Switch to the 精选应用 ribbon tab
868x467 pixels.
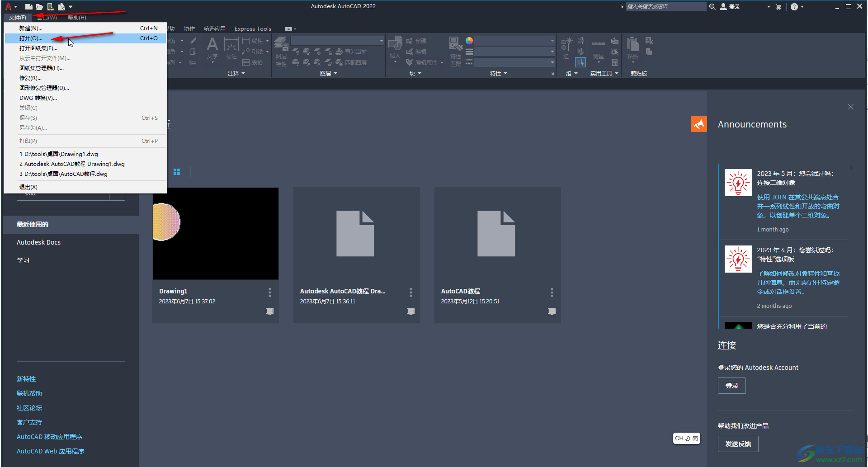(x=214, y=29)
